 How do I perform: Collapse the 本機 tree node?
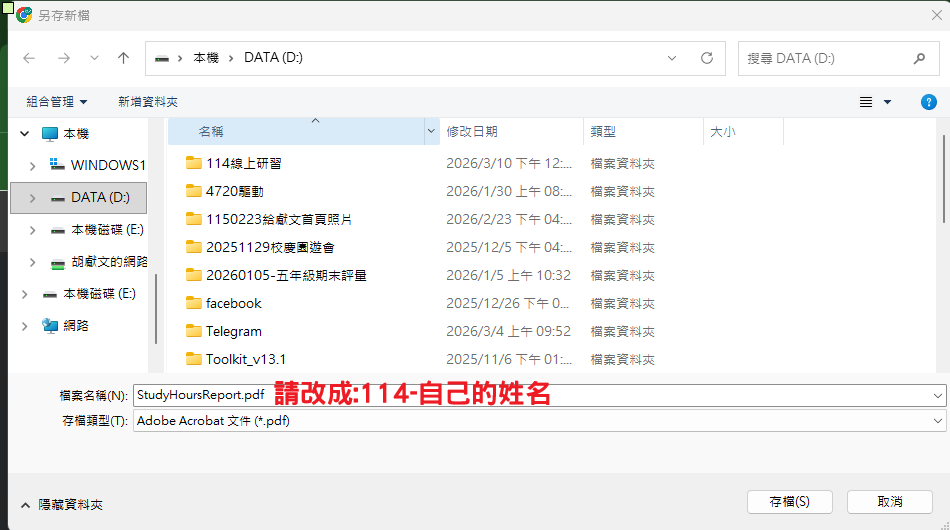pos(25,134)
